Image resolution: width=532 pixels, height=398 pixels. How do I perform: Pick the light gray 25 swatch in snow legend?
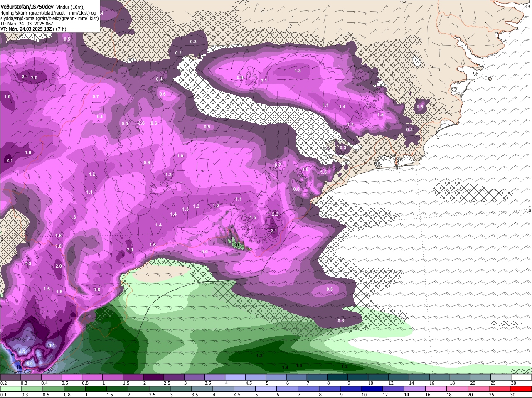point(501,377)
